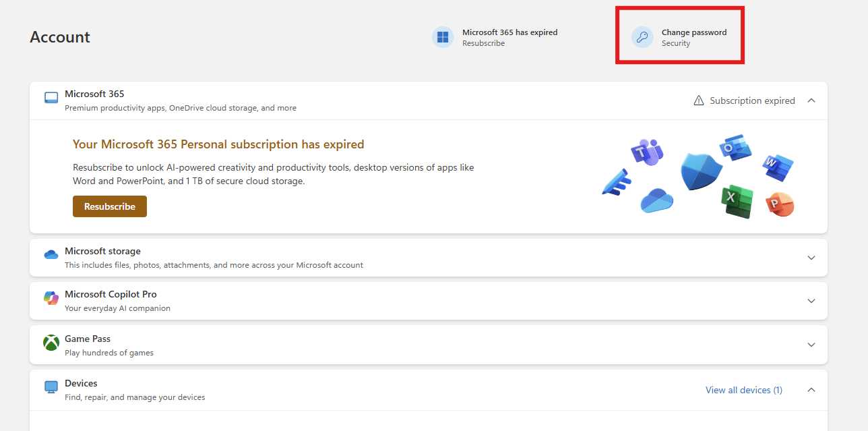Viewport: 868px width, 431px height.
Task: Click the Excel app icon in illustration
Action: [x=736, y=201]
